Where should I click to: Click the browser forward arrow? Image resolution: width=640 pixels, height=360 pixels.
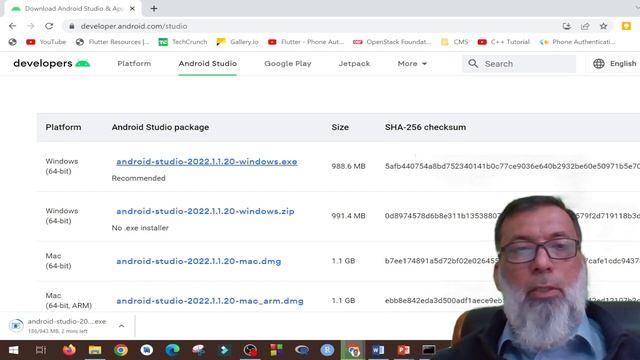pyautogui.click(x=31, y=26)
